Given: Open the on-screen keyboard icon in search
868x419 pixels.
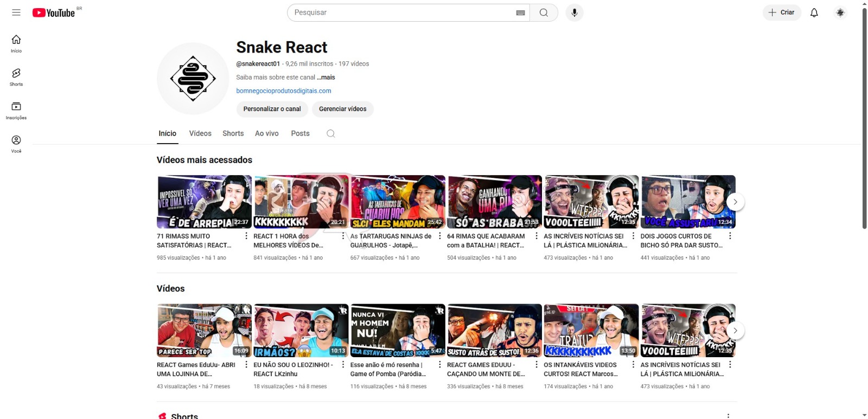Looking at the screenshot, I should pos(521,12).
